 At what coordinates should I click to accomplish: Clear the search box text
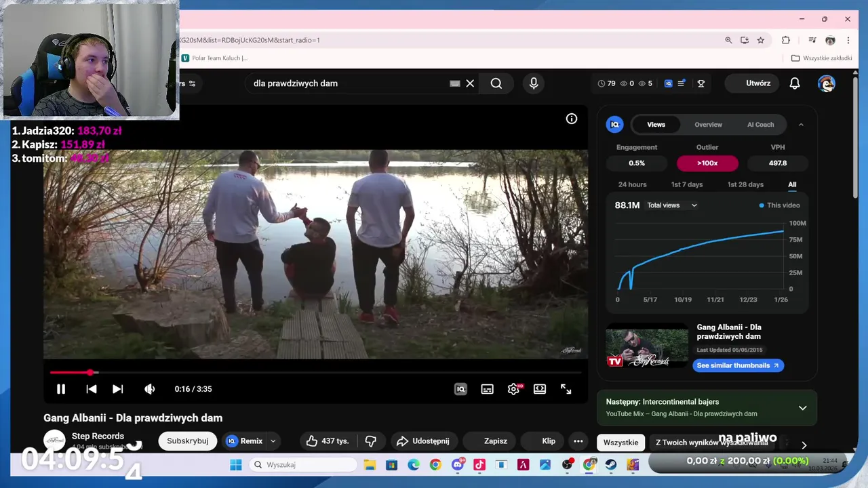(470, 83)
